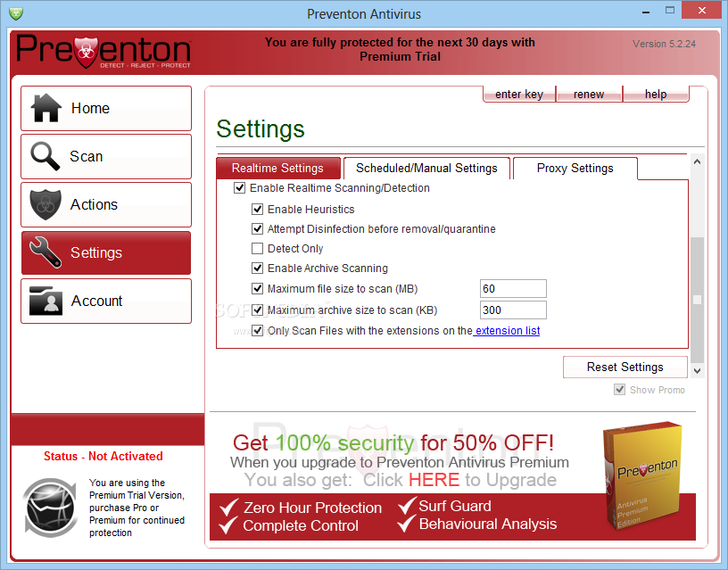
Task: Select the Realtime Settings tab
Action: [277, 168]
